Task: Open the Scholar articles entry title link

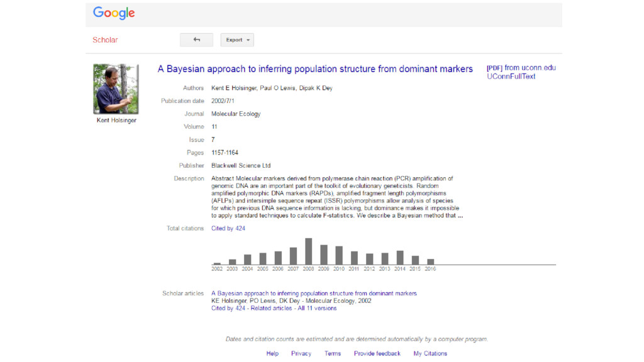Action: [x=314, y=293]
